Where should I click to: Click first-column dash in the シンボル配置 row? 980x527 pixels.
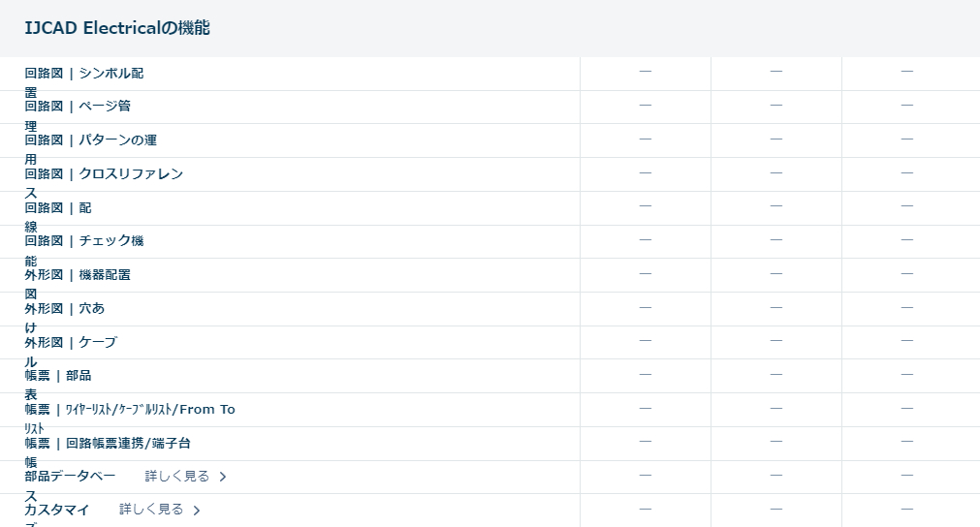[646, 72]
